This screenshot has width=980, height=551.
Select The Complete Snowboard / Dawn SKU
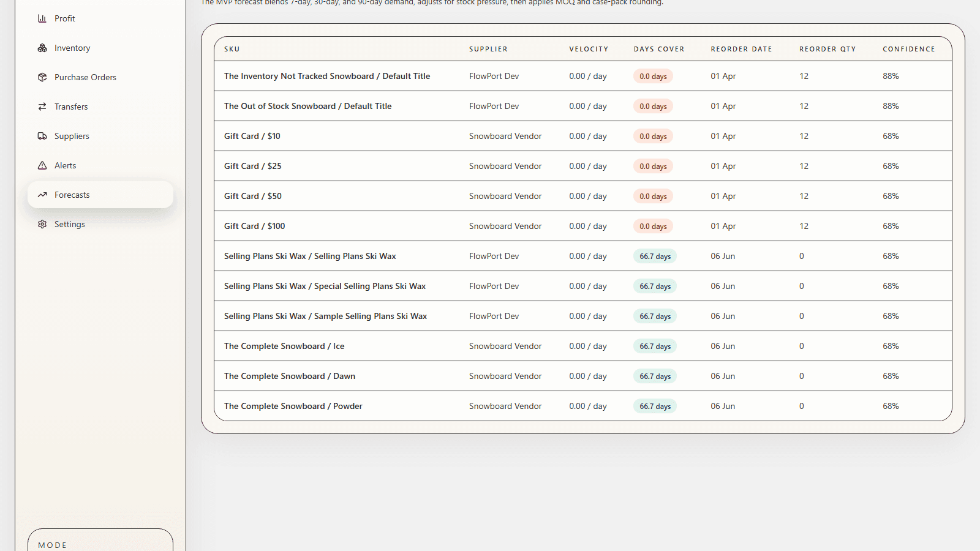(290, 376)
